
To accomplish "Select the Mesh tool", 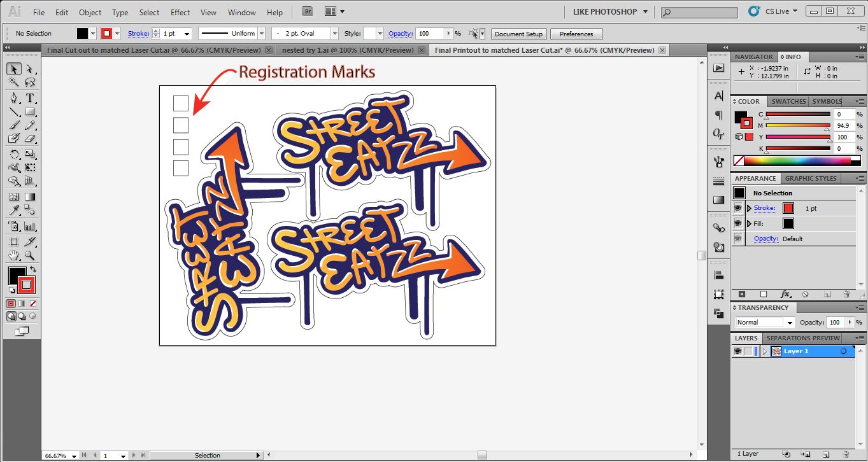I will click(x=14, y=197).
